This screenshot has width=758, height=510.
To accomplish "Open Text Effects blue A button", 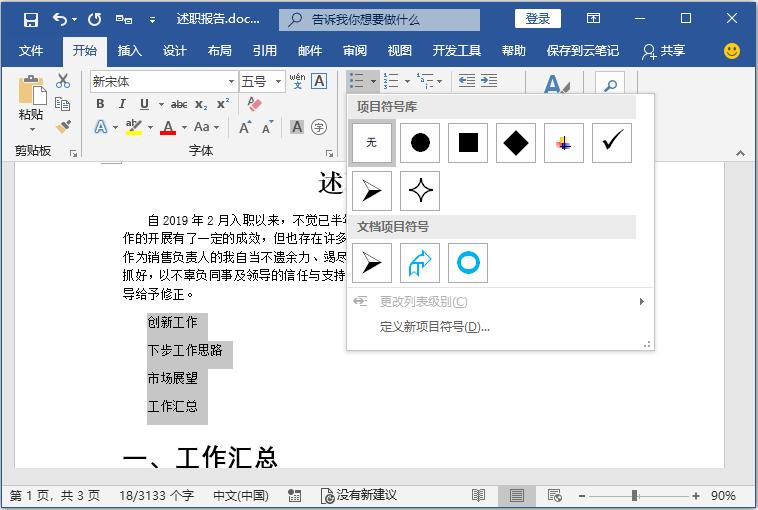I will [101, 127].
